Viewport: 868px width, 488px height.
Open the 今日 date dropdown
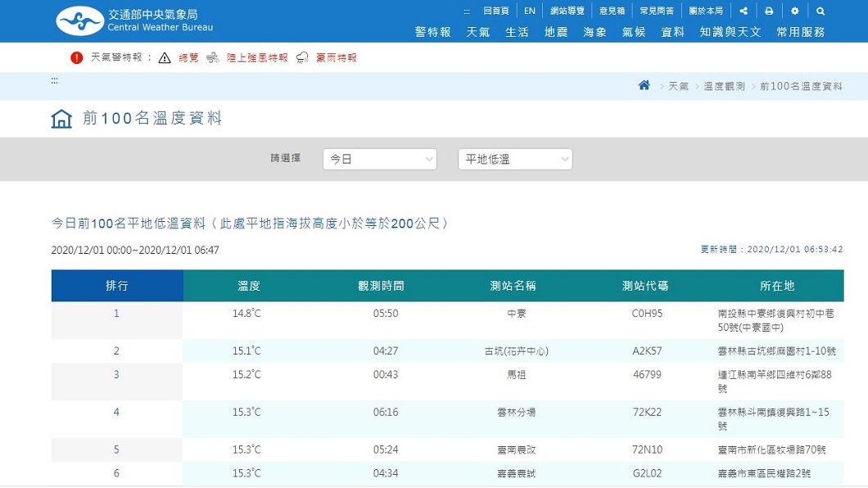click(380, 160)
